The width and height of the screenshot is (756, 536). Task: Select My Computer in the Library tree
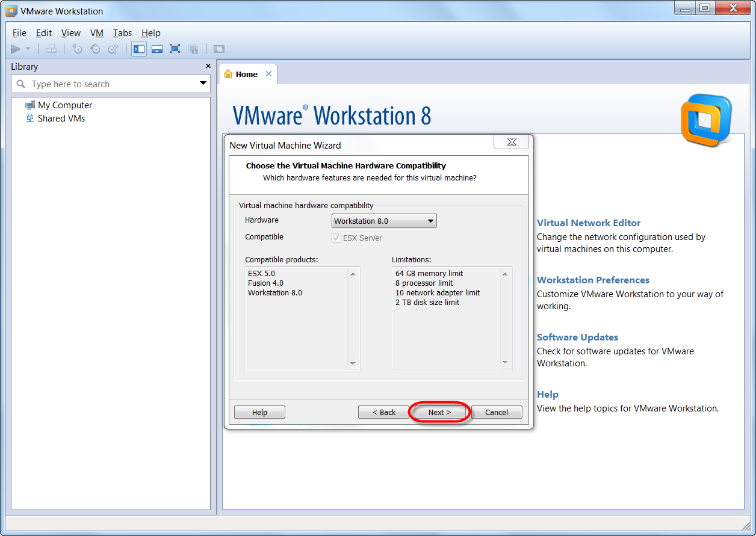pyautogui.click(x=65, y=105)
